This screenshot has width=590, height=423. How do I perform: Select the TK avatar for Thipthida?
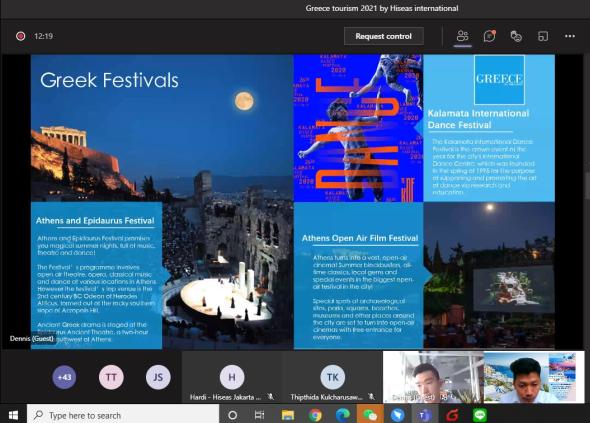(333, 377)
